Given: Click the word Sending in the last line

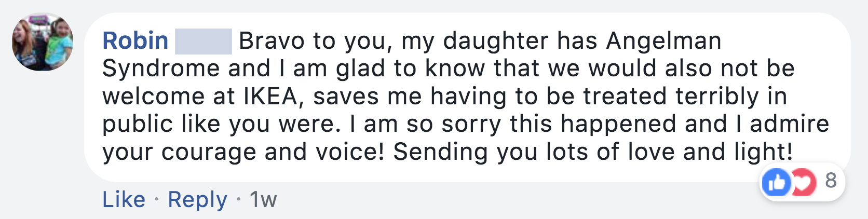Looking at the screenshot, I should pyautogui.click(x=440, y=152).
